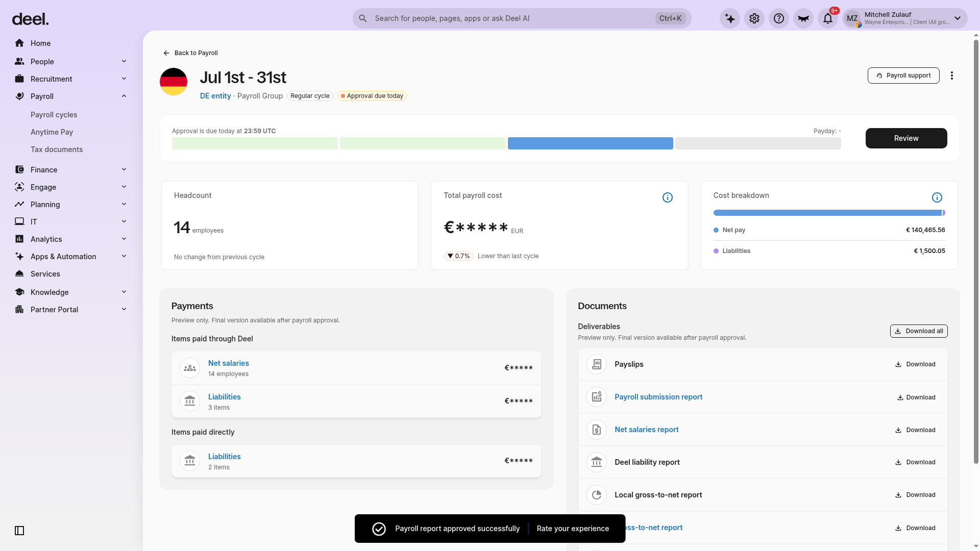Click Download all deliverables
Image resolution: width=980 pixels, height=551 pixels.
pyautogui.click(x=919, y=331)
